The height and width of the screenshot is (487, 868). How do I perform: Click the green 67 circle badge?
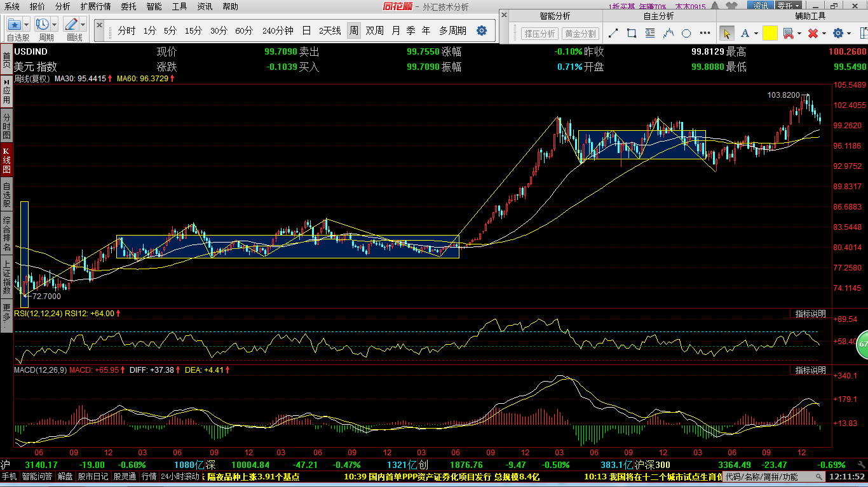pos(862,344)
